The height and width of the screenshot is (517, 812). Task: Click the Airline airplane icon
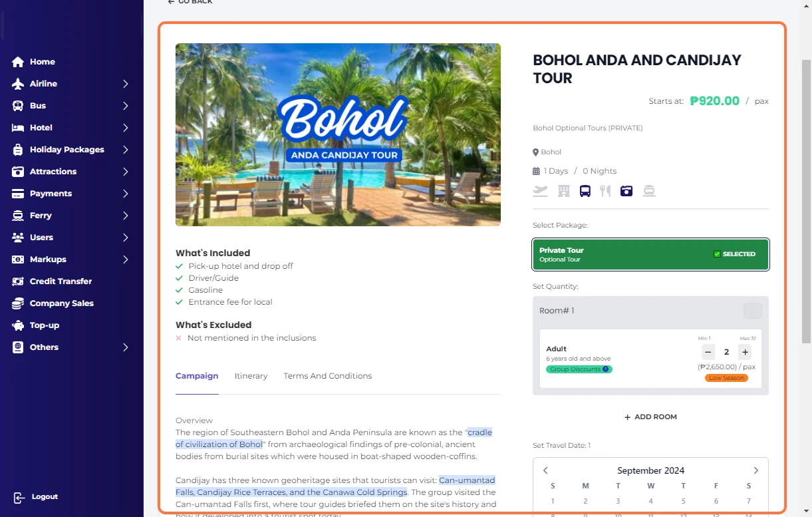[18, 84]
